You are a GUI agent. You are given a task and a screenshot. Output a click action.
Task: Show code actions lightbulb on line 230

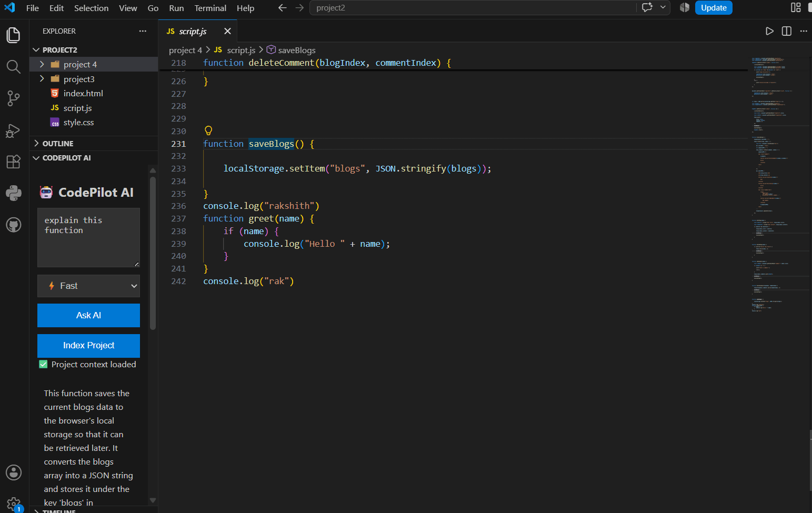click(208, 130)
